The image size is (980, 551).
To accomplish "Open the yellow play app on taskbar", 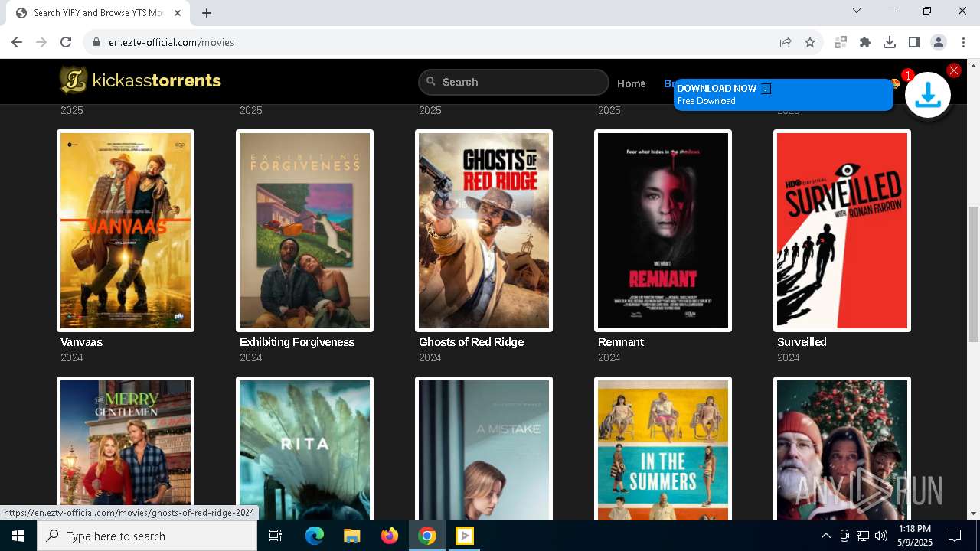I will pos(465,536).
